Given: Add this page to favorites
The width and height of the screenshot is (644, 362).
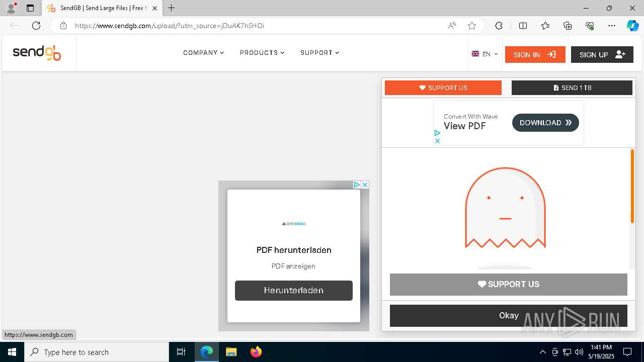Looking at the screenshot, I should click(x=472, y=26).
